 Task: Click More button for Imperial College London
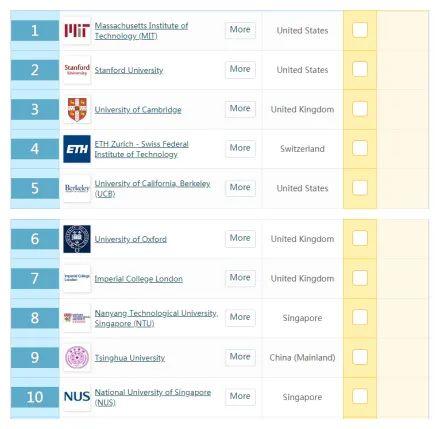tap(240, 278)
